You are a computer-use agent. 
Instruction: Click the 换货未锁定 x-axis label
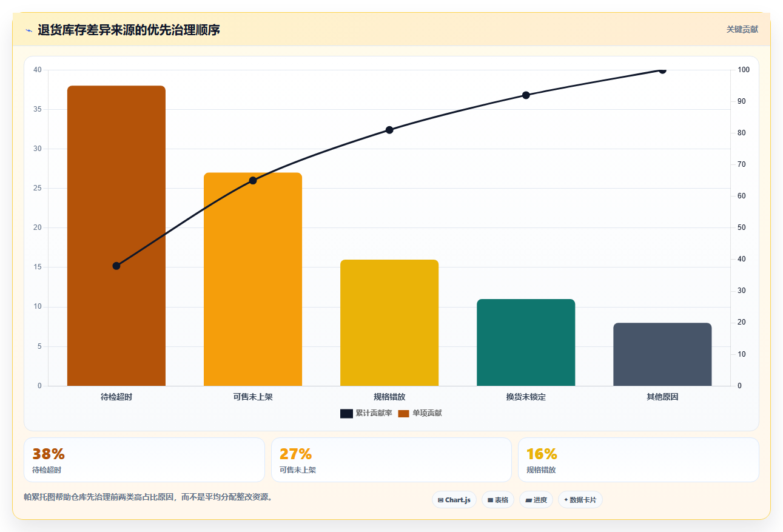click(x=526, y=397)
